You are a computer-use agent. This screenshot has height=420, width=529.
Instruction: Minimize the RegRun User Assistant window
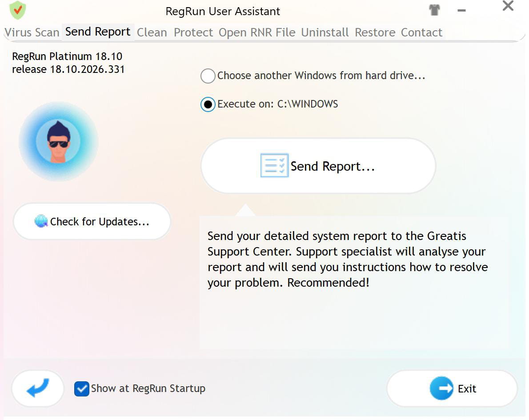462,11
